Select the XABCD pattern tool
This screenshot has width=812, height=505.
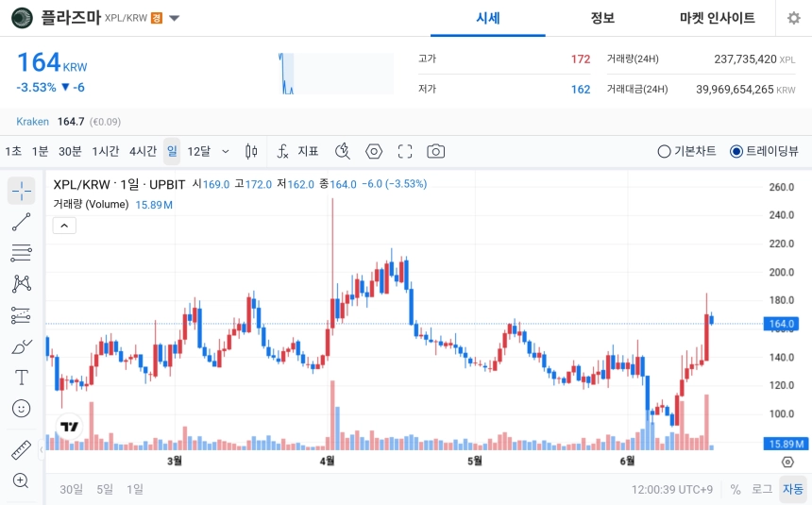click(x=21, y=284)
